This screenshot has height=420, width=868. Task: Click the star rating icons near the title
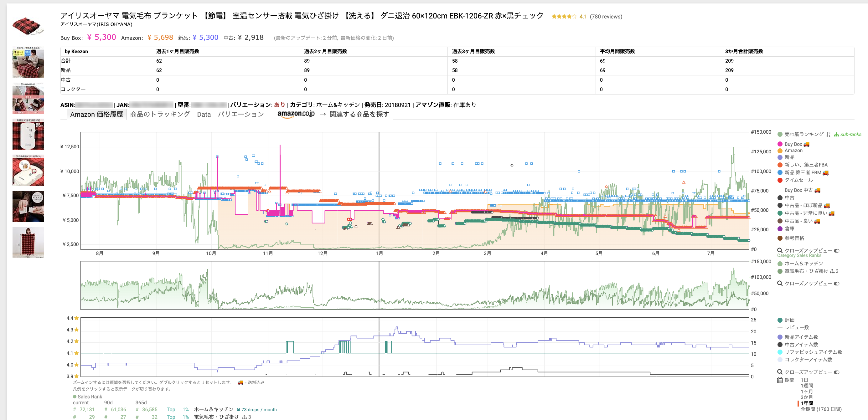click(564, 17)
